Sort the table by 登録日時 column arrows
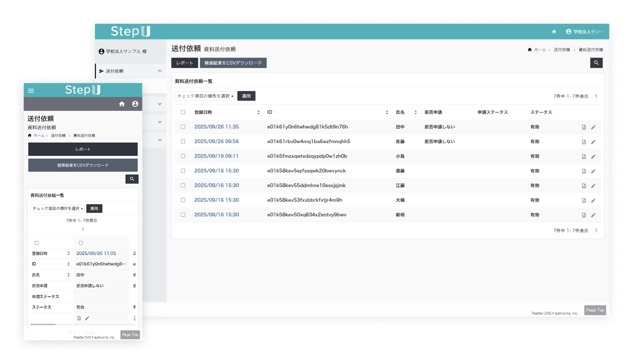 258,112
